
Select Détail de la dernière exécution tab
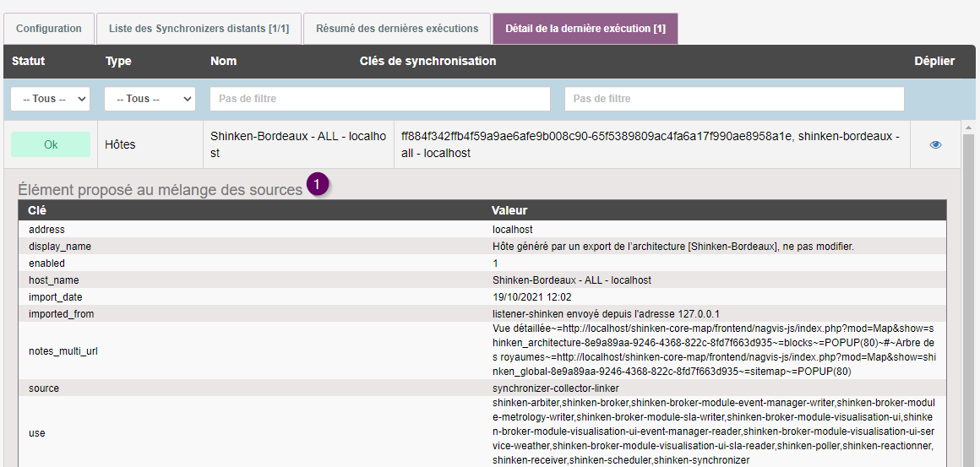click(585, 29)
